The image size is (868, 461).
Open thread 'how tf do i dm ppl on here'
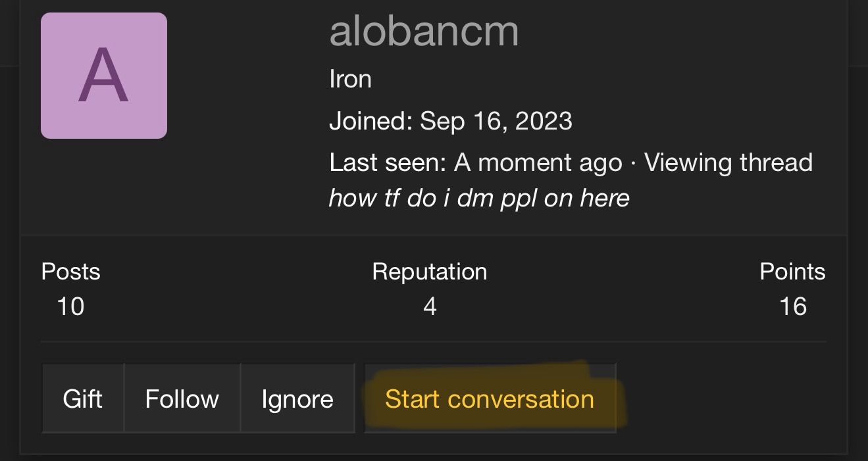coord(479,197)
